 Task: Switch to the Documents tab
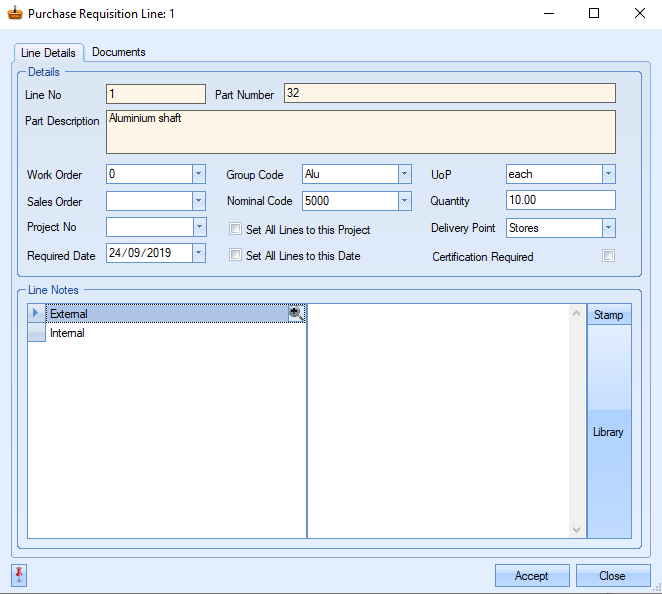coord(118,52)
